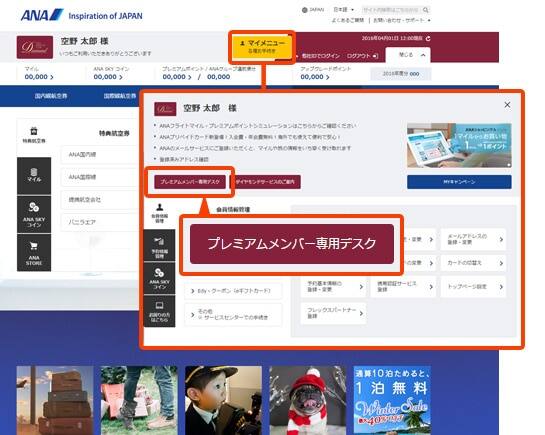The image size is (545, 435).
Task: Select the ANA SKY コイン icon in the left sidebar
Action: pyautogui.click(x=34, y=214)
